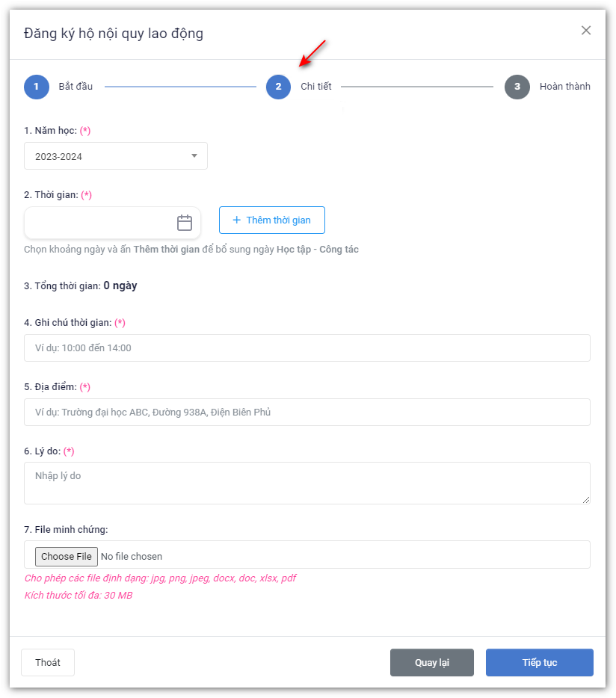The width and height of the screenshot is (616, 698).
Task: Go to the Bắt đầu step
Action: tap(76, 87)
